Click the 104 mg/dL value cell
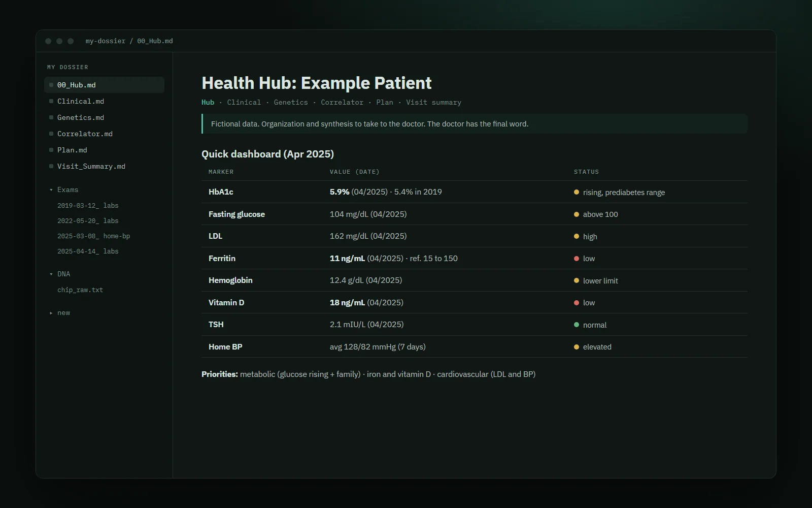Screen dimensions: 812x508 pyautogui.click(x=368, y=214)
